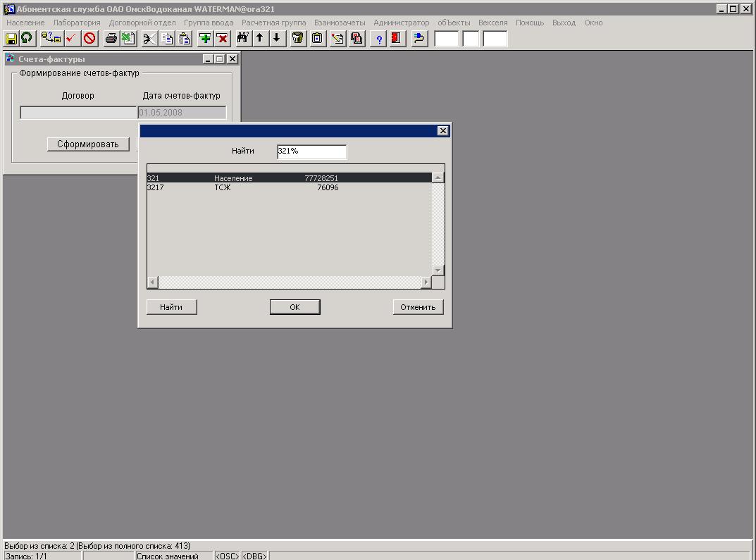
Task: Open the Расчетная группа menu
Action: tap(273, 23)
